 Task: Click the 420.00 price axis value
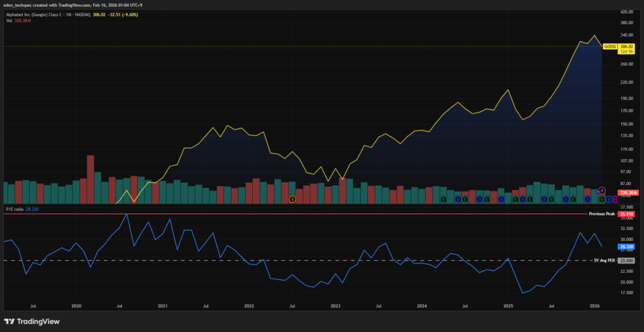(x=627, y=13)
